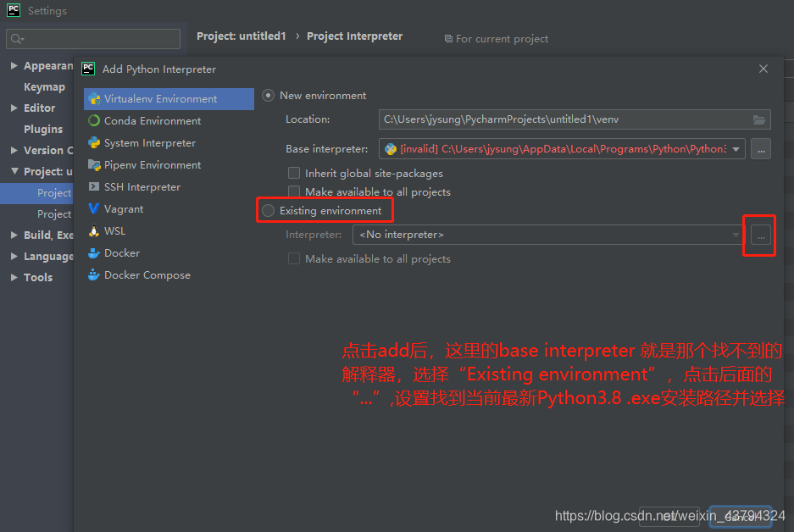Click the Virtualenv Environment python icon
Viewport: 794px width, 532px height.
tap(94, 99)
